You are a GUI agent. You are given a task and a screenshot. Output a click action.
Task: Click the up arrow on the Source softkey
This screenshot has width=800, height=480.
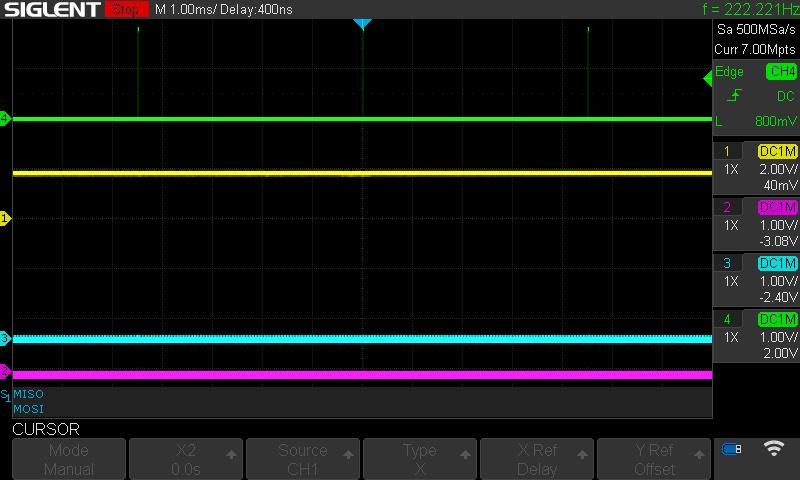point(348,454)
